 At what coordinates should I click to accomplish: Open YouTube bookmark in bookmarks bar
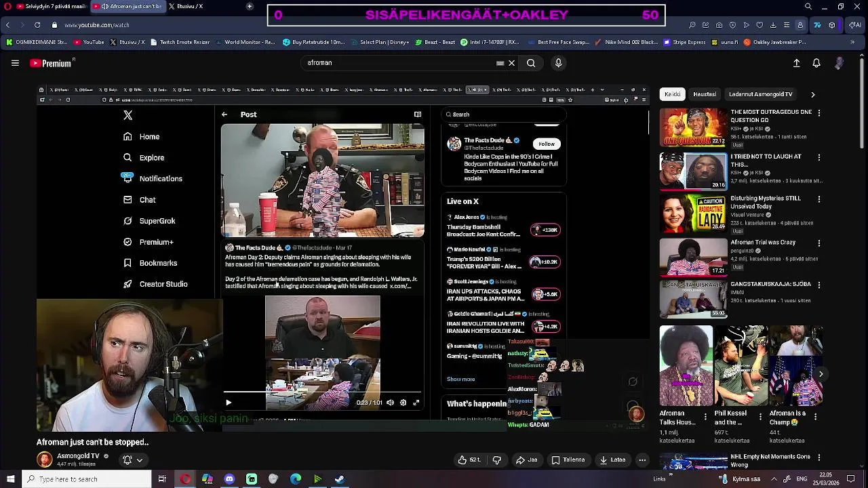89,42
